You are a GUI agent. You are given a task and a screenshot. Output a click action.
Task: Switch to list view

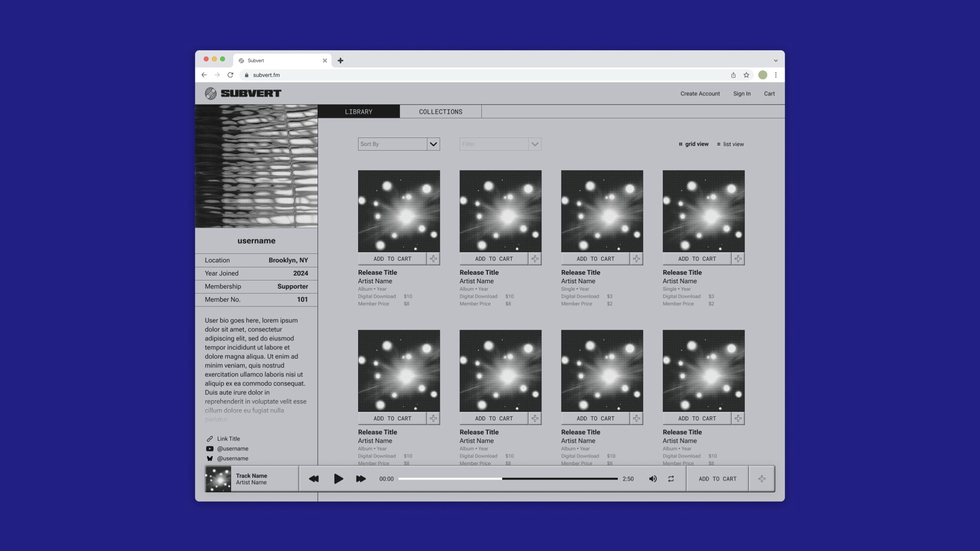730,144
